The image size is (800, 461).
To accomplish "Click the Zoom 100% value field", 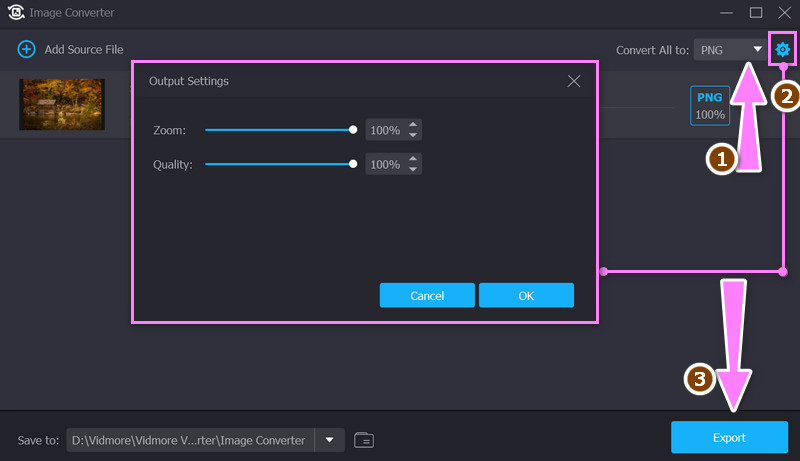I will click(x=385, y=130).
